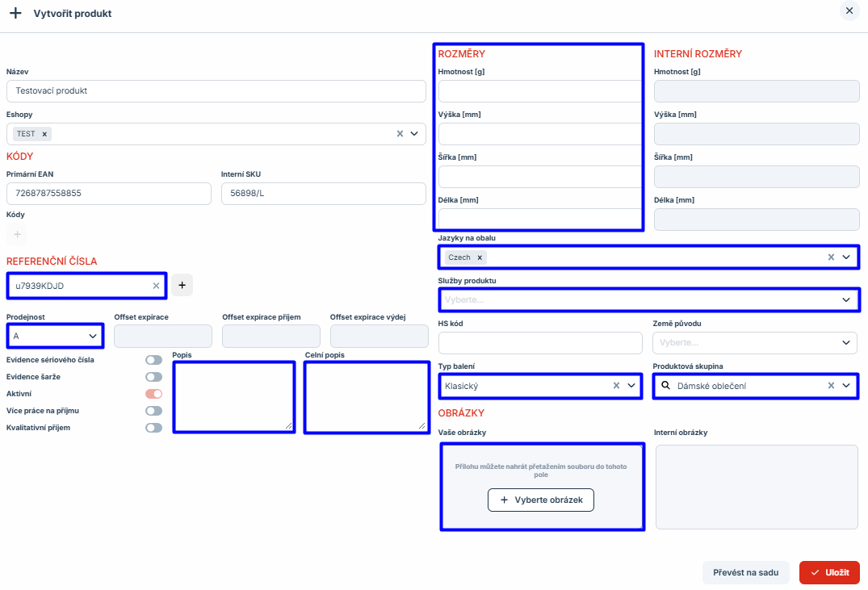This screenshot has width=868, height=590.
Task: Disable the Aktivní toggle
Action: click(x=153, y=394)
